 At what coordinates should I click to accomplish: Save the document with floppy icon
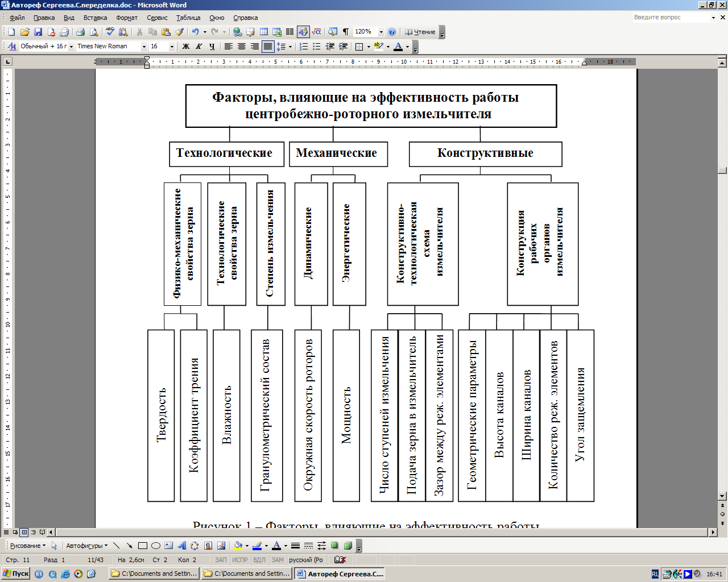click(x=38, y=32)
